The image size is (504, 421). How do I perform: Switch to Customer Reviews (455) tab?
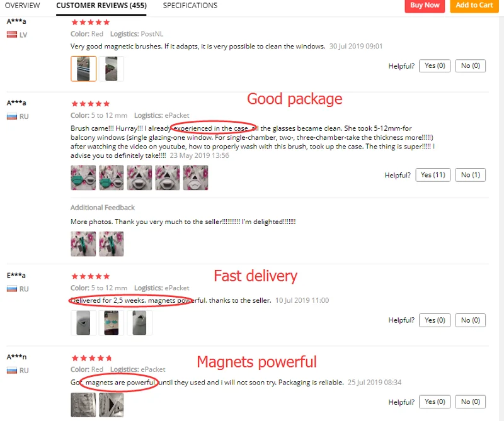tap(101, 6)
